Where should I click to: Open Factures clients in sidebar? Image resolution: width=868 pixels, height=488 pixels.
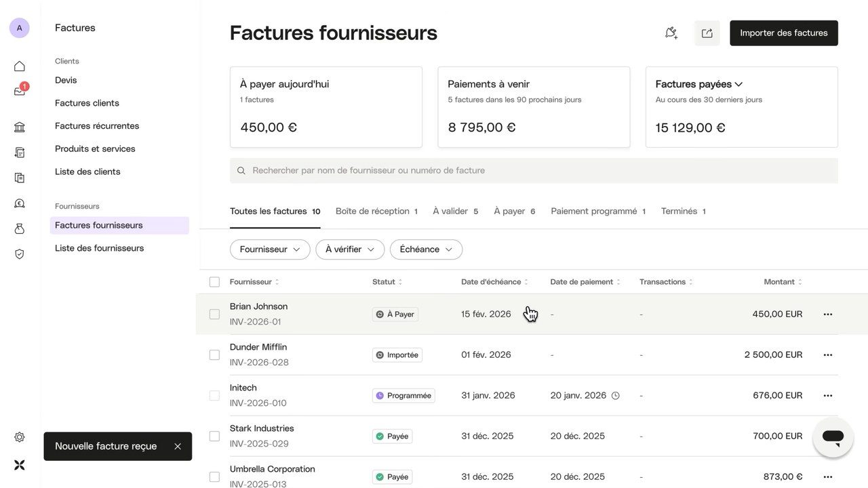[87, 103]
